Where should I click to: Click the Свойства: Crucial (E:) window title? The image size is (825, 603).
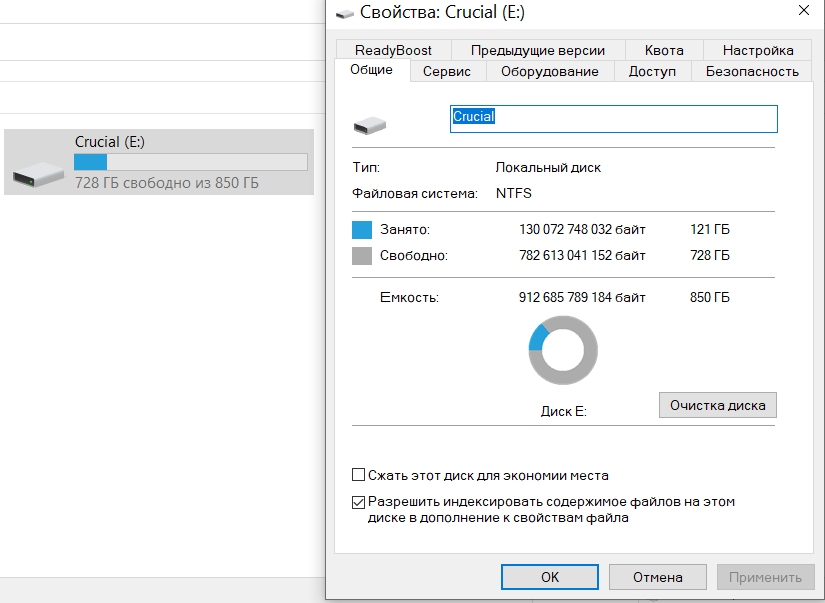point(442,12)
